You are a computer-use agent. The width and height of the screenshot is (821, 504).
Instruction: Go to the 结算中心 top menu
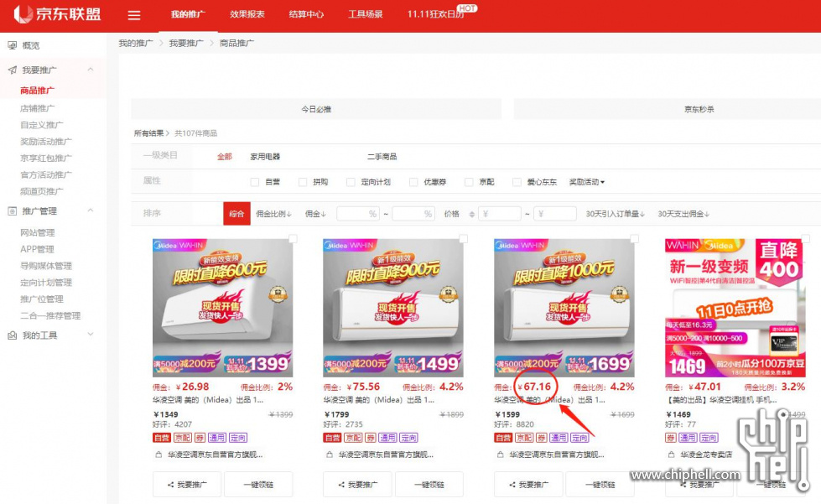tap(306, 14)
